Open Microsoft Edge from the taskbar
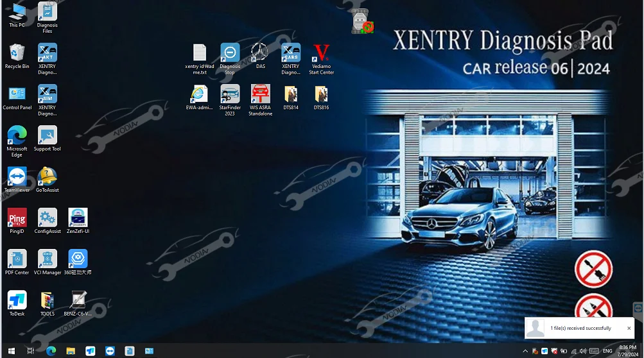The height and width of the screenshot is (358, 644). [51, 351]
